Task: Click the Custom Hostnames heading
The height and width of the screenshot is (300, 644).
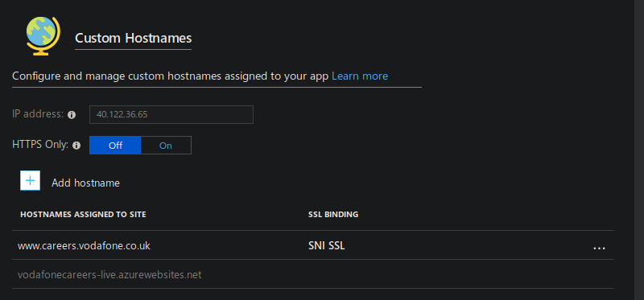Action: point(133,38)
